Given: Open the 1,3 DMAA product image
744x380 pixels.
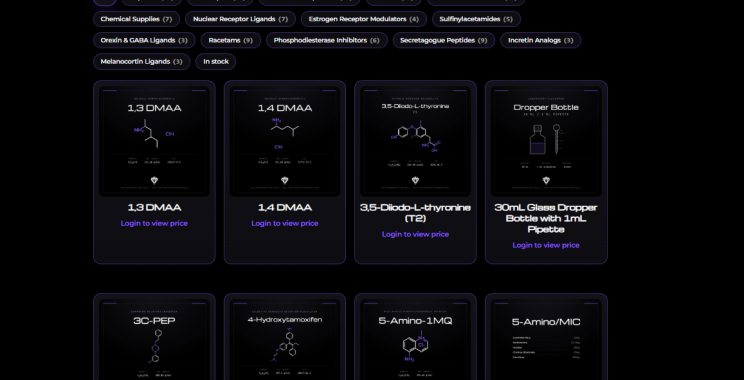Looking at the screenshot, I should (x=154, y=141).
